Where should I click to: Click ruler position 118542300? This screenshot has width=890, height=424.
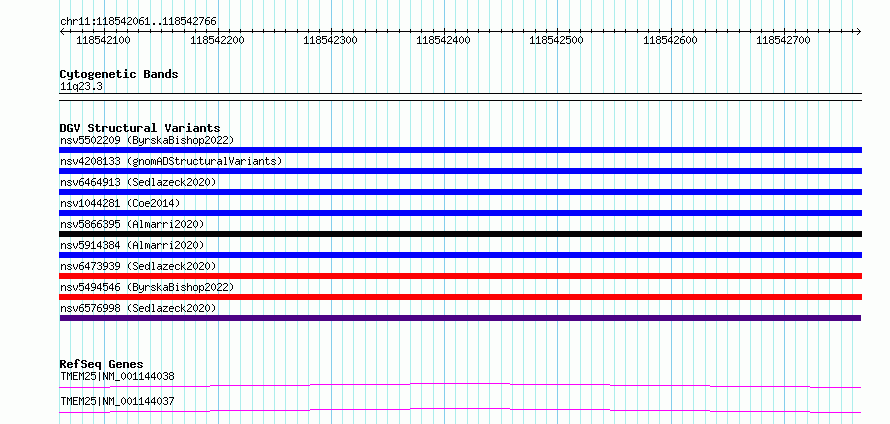click(x=330, y=40)
